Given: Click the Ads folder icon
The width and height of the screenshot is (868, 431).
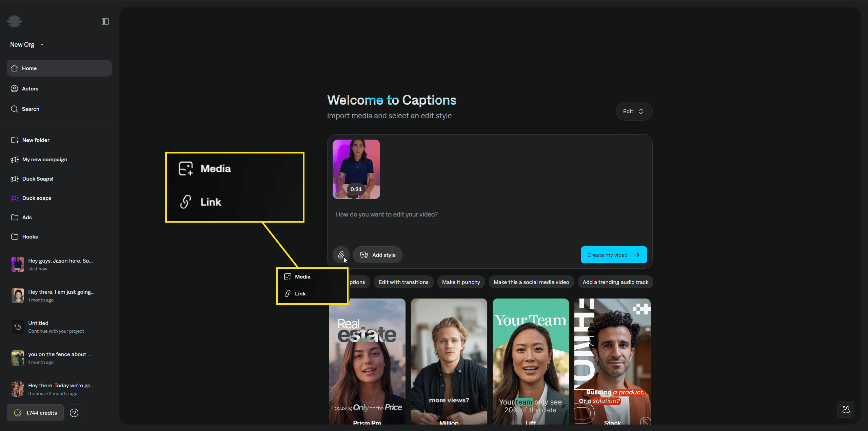Looking at the screenshot, I should tap(15, 217).
